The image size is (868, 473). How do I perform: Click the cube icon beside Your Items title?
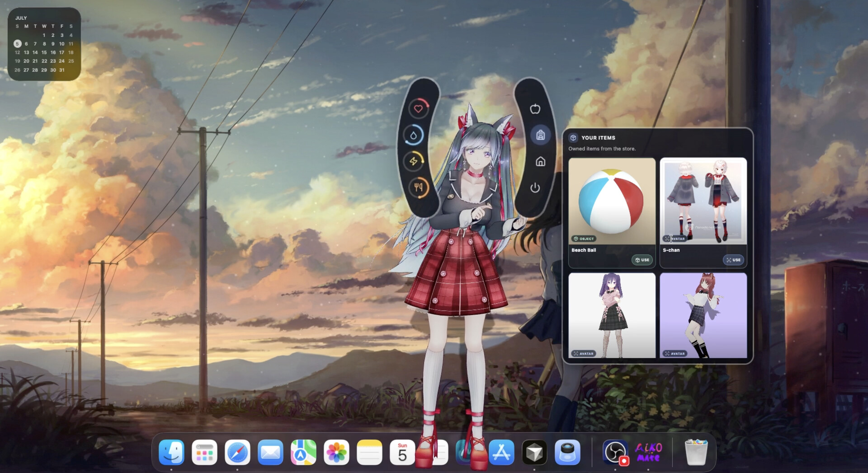click(x=573, y=138)
